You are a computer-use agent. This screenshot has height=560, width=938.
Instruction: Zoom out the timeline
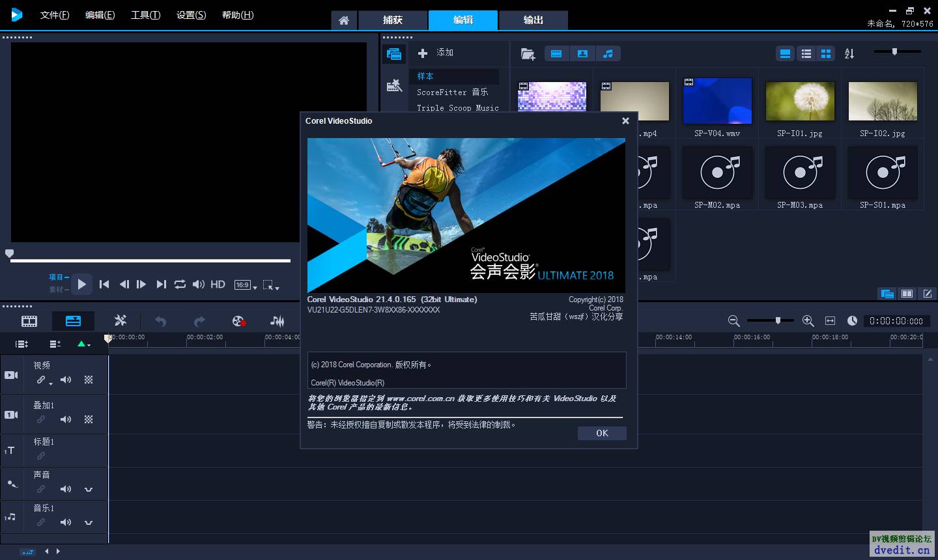point(733,321)
